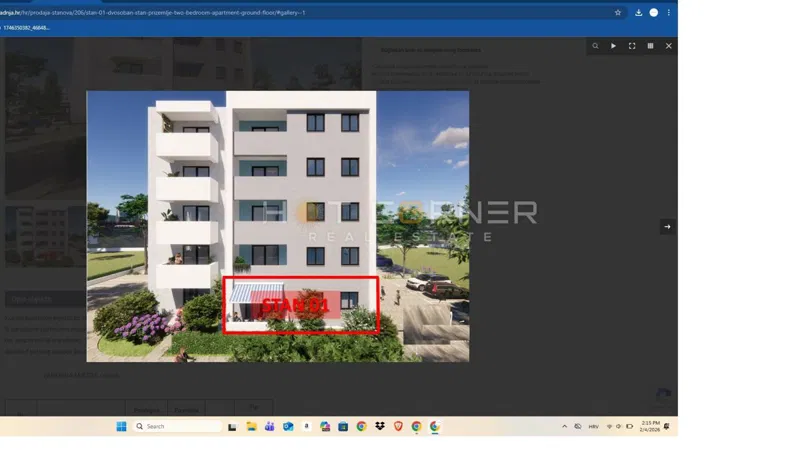Screen dimensions: 800x450
Task: Click the taskbar Search box
Action: coord(178,427)
